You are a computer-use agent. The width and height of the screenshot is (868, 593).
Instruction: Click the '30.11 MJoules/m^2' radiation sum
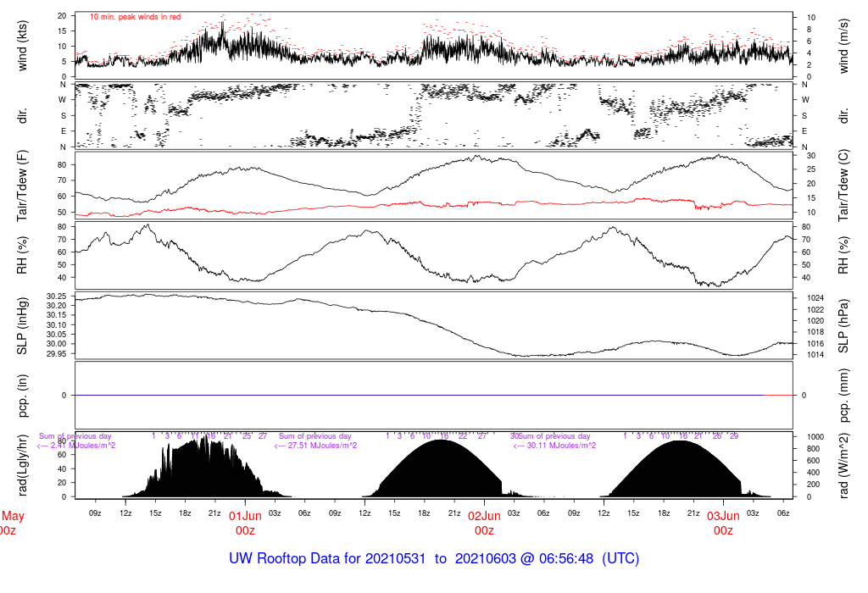click(x=561, y=446)
